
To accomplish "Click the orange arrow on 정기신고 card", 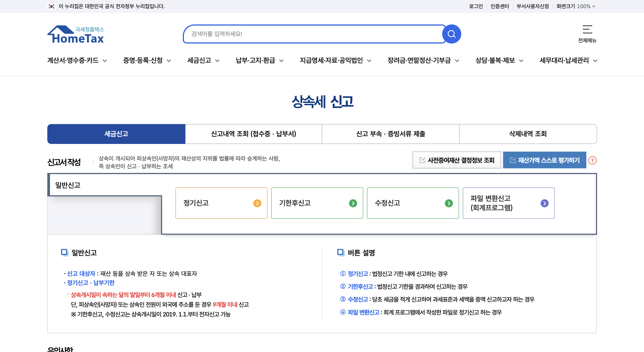I will point(257,203).
